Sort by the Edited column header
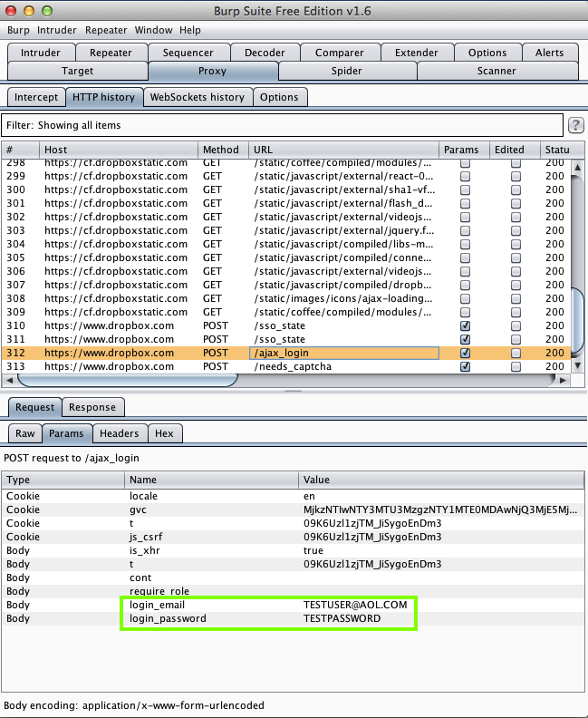This screenshot has height=718, width=588. point(515,150)
